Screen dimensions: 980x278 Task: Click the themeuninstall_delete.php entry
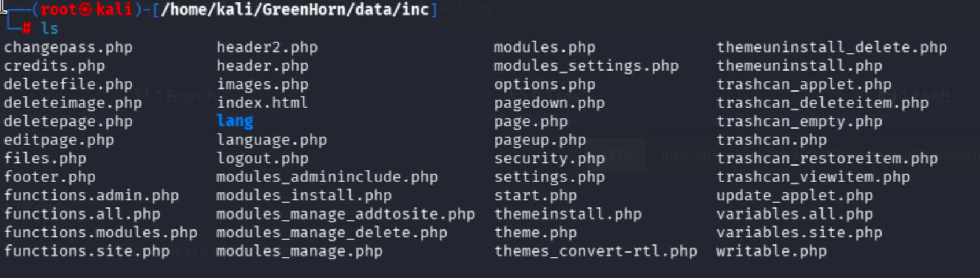831,47
